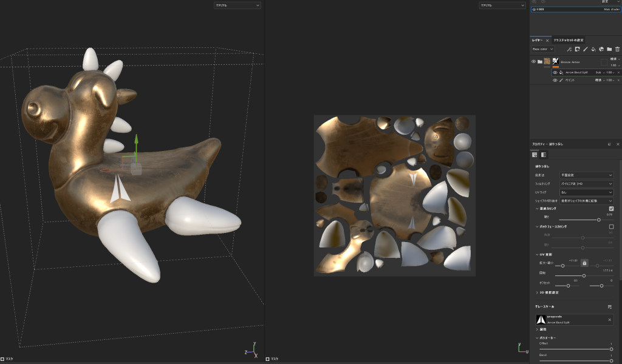Open the 設定 dropdown above texture set list
622x364 pixels.
611,2
